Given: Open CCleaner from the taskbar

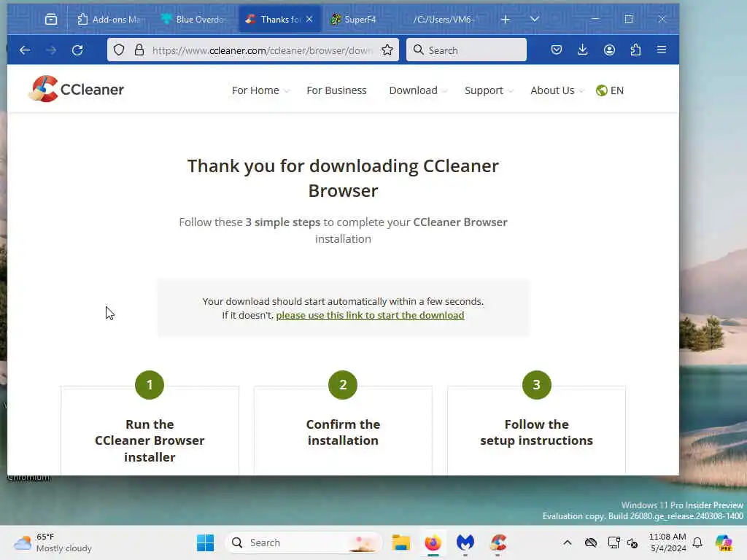Looking at the screenshot, I should [x=498, y=542].
